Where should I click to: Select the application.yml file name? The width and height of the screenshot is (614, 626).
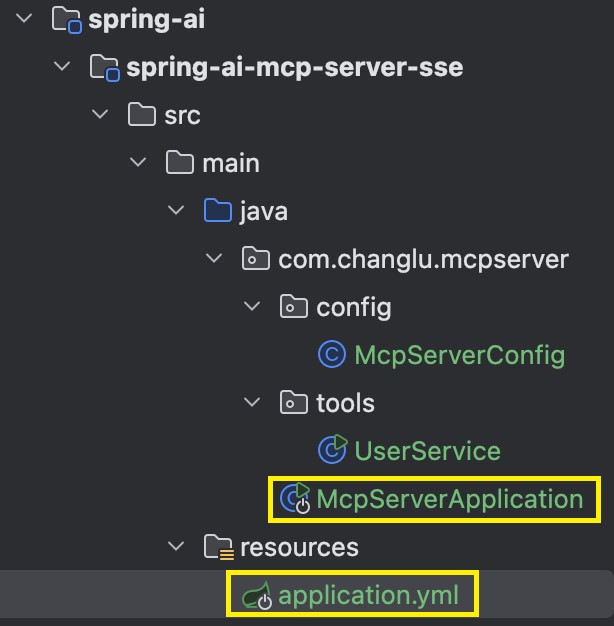(x=368, y=596)
